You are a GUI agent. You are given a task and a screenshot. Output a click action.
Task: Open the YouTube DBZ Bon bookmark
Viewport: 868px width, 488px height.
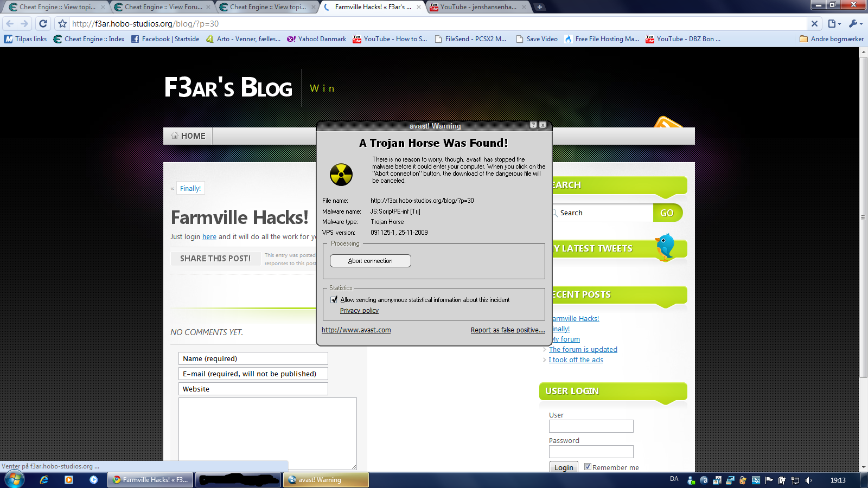click(683, 39)
